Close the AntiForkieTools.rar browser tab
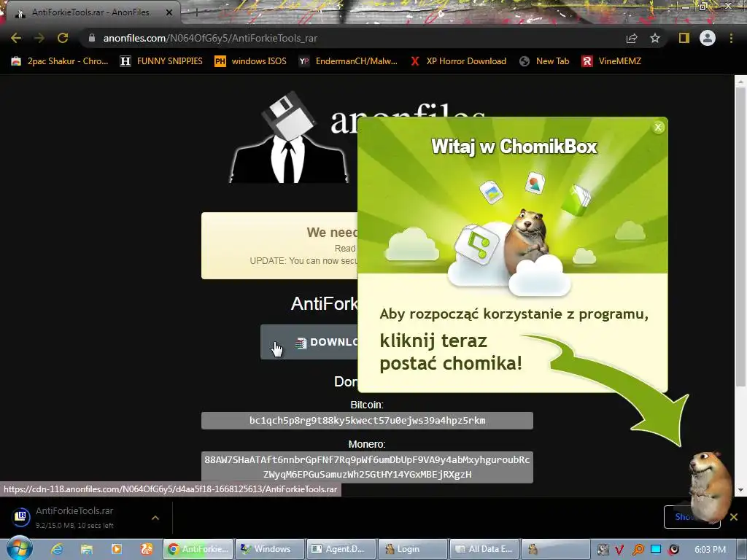Image resolution: width=747 pixels, height=560 pixels. (169, 12)
